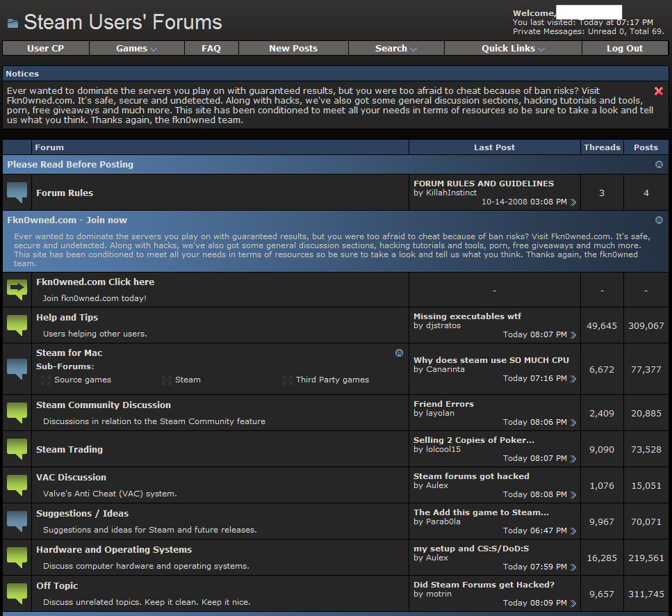
Task: Open the VAC Discussion forum
Action: (x=71, y=478)
